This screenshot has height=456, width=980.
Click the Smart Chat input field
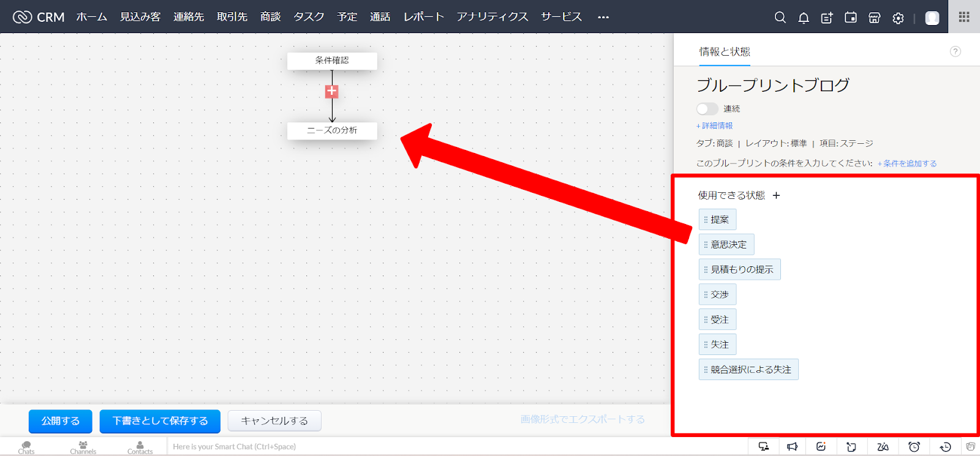(x=456, y=447)
